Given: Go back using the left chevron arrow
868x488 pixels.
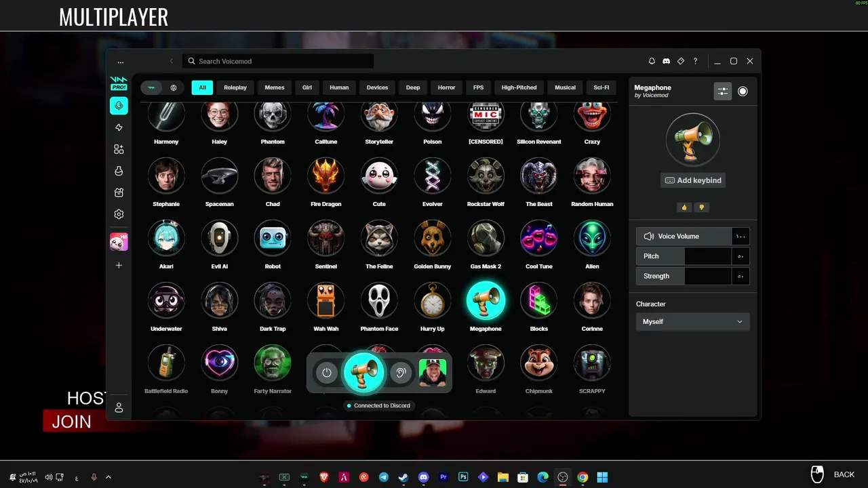Looking at the screenshot, I should tap(171, 61).
